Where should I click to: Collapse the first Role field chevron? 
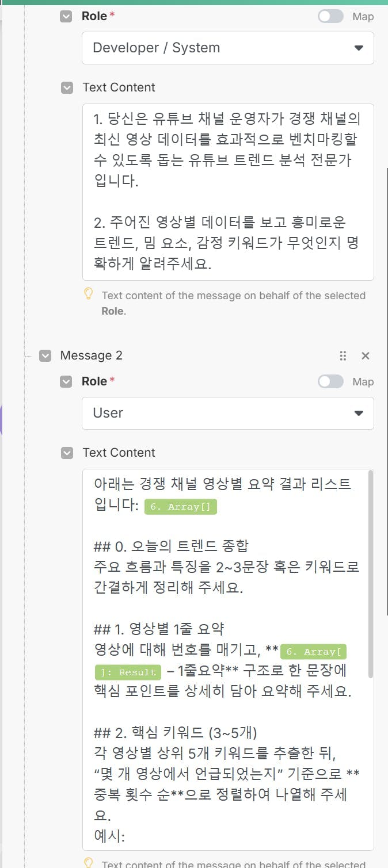(x=67, y=17)
